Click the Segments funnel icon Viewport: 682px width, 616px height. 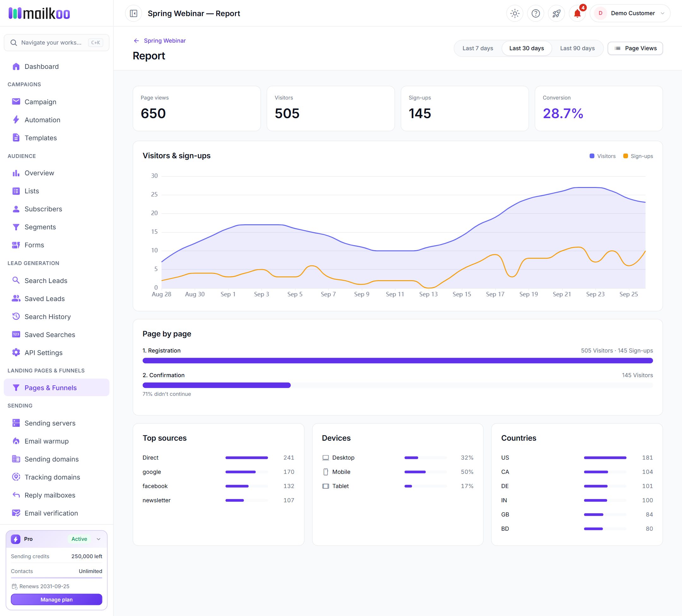pos(16,227)
